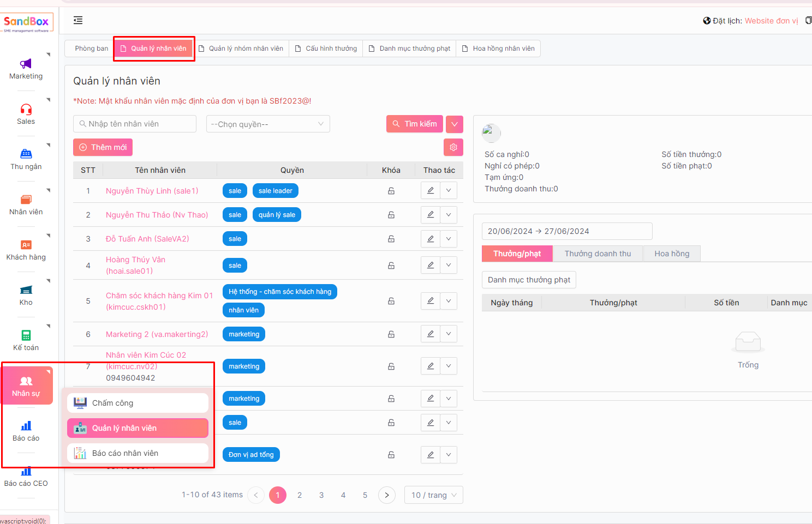Edit Nguyễn Thùy Linh with pencil icon
812x524 pixels.
[431, 191]
